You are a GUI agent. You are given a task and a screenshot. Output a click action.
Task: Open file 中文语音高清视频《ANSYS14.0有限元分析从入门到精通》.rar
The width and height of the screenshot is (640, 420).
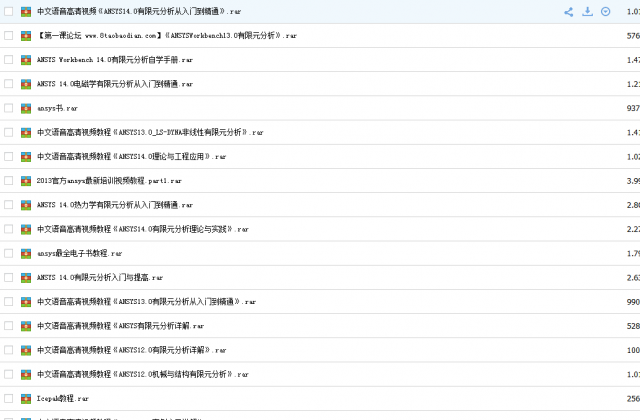[x=139, y=11]
